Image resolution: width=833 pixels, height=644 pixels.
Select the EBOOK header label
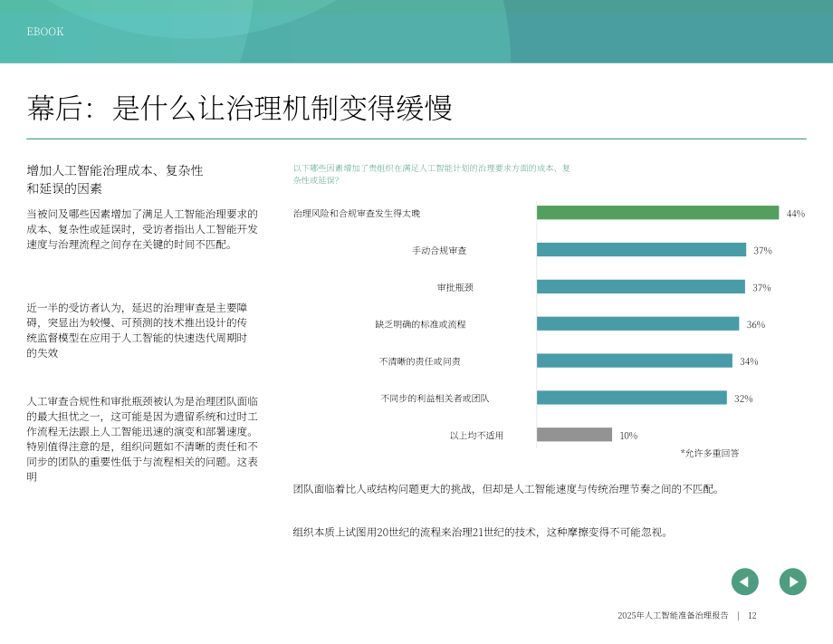click(45, 32)
